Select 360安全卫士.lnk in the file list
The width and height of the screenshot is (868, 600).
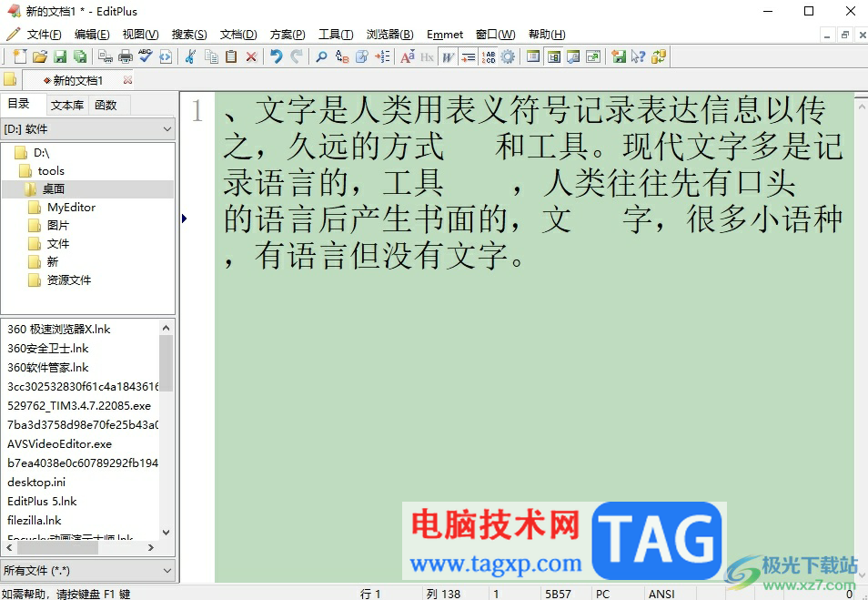[x=47, y=348]
